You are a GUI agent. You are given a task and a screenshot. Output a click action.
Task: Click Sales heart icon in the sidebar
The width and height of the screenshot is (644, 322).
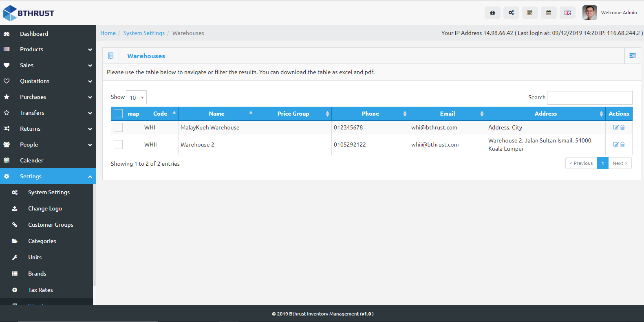[x=7, y=65]
